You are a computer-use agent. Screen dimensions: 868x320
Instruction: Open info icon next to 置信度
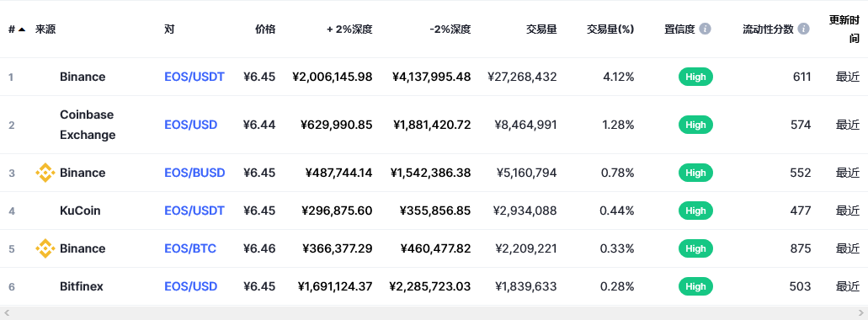coord(705,29)
